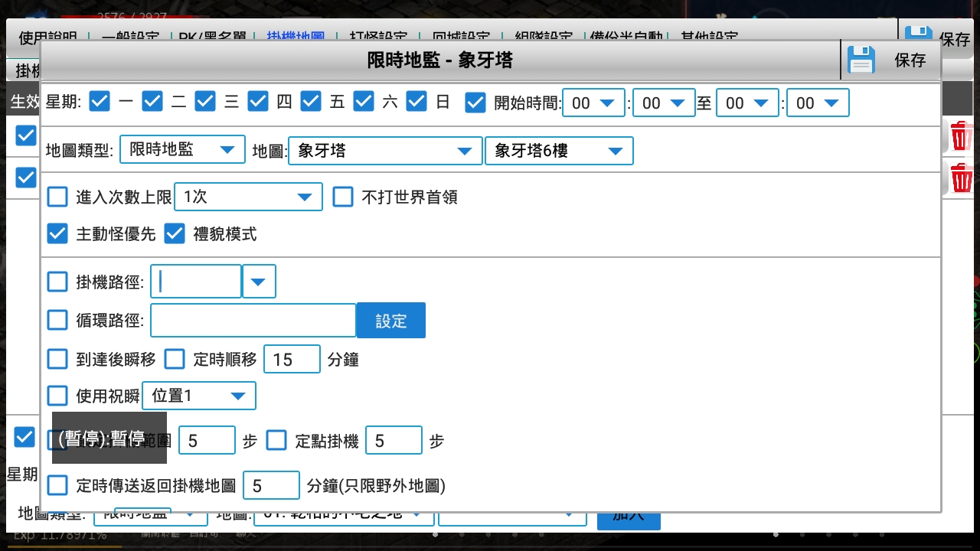The width and height of the screenshot is (980, 551).
Task: Uncheck Saturday (六) weekday checkbox
Action: click(x=364, y=101)
